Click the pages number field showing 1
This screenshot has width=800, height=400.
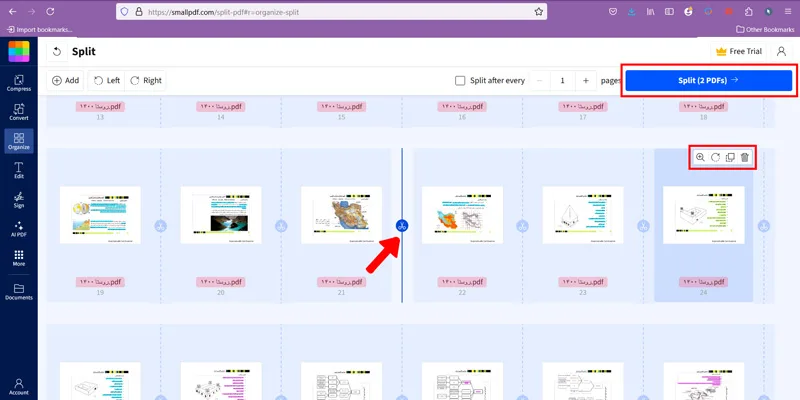point(563,81)
